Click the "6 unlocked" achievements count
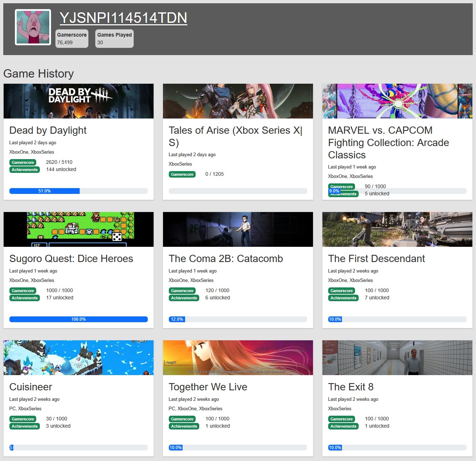The image size is (476, 461). coord(218,298)
